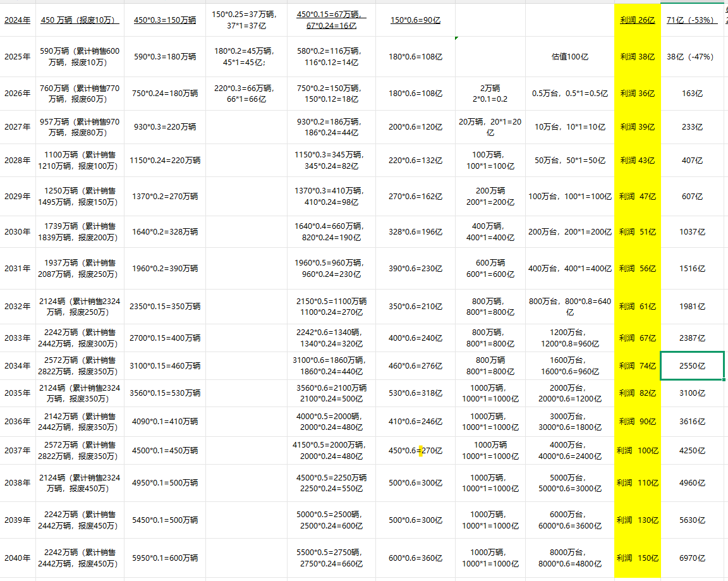The image size is (728, 581).
Task: Click the '1037亿' cell
Action: 692,232
